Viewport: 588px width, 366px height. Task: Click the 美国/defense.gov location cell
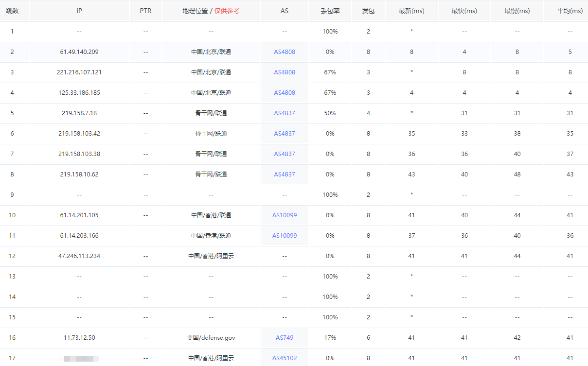pyautogui.click(x=211, y=338)
